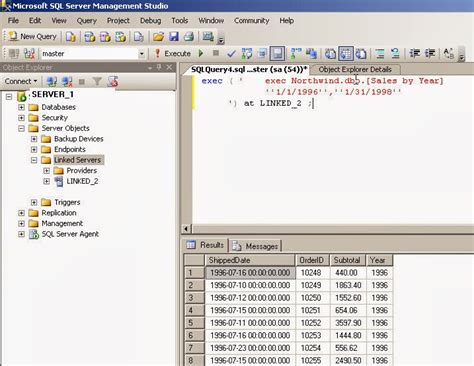Click the Comment Out Selected Lines icon
This screenshot has width=474, height=366.
(x=380, y=53)
